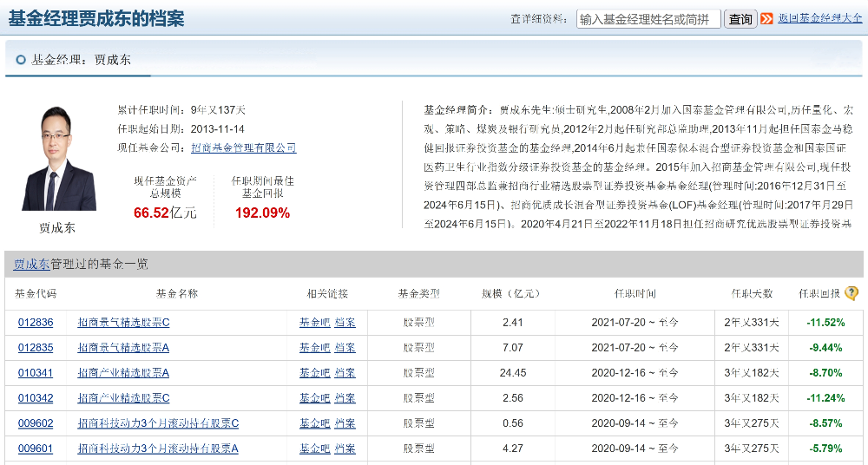Image resolution: width=868 pixels, height=465 pixels.
Task: Open fund code 012835
Action: [36, 348]
